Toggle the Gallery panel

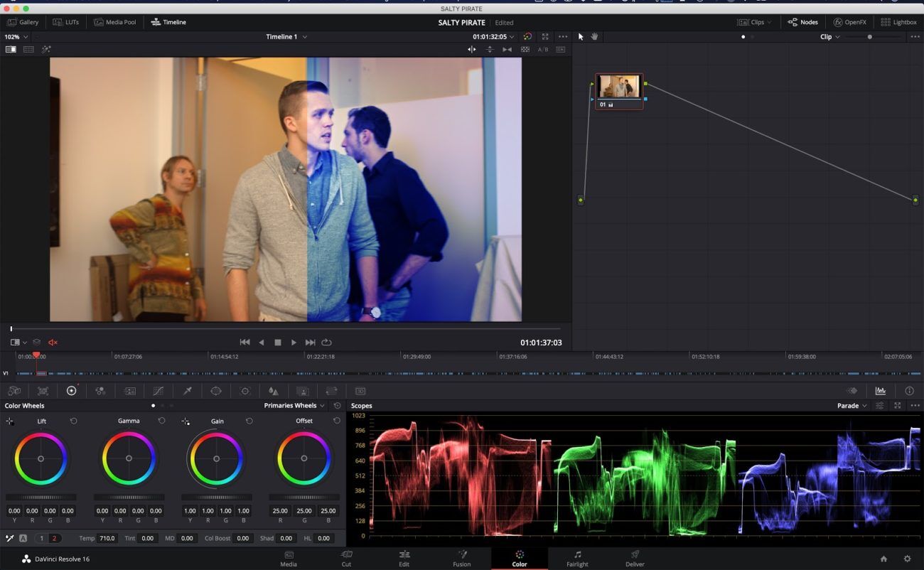tap(23, 22)
